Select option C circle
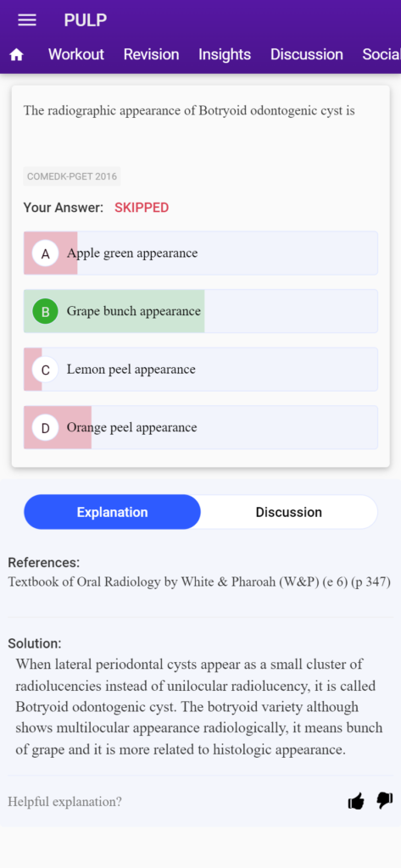Image resolution: width=401 pixels, height=868 pixels. (x=46, y=370)
